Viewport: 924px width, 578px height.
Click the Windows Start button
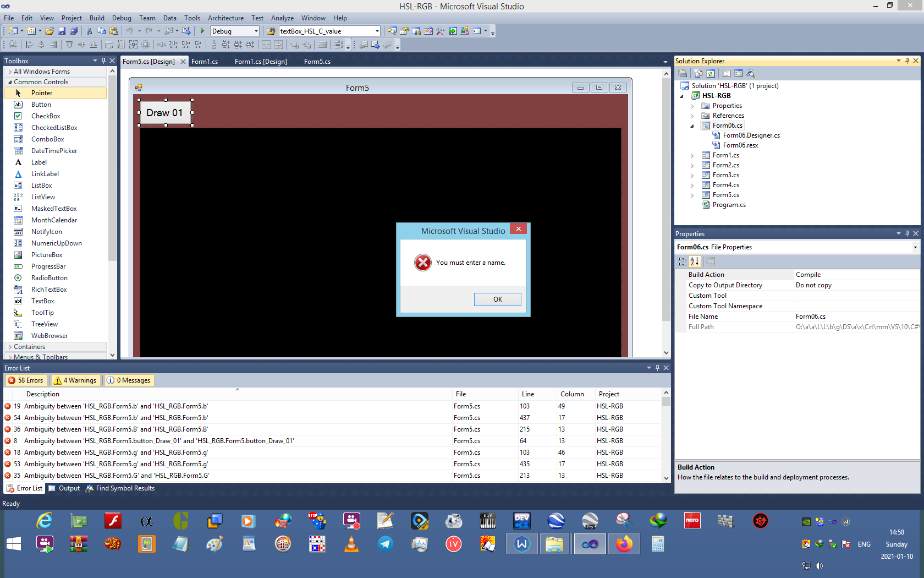click(x=14, y=544)
